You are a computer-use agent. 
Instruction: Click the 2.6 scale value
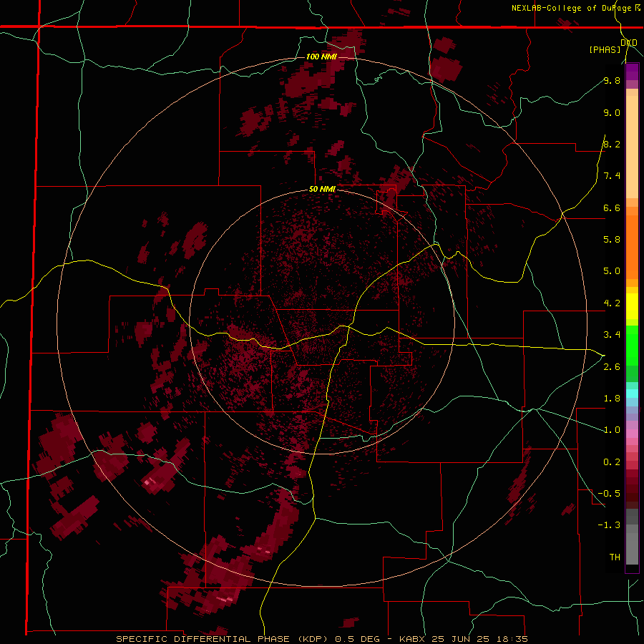612,366
